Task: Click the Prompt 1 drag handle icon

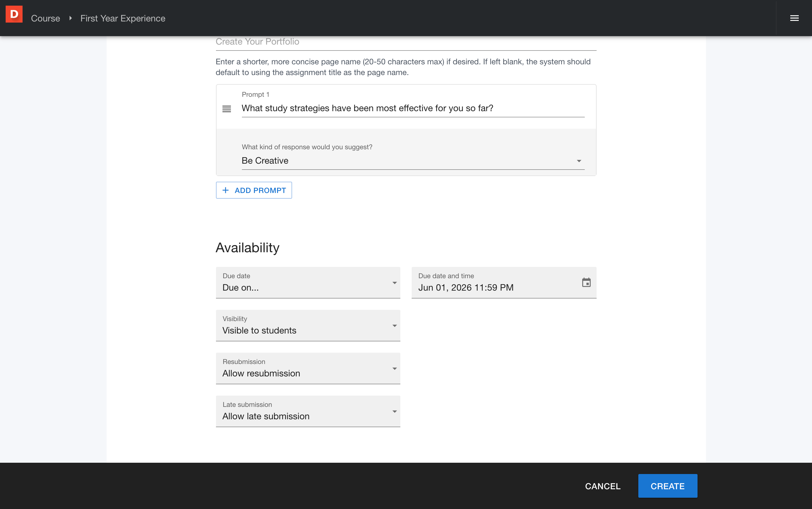Action: click(x=227, y=109)
